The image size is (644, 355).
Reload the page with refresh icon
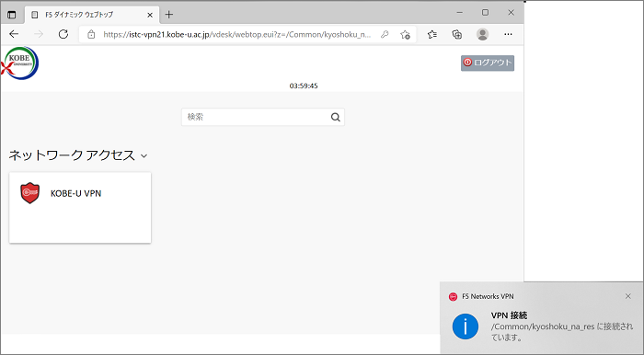click(x=63, y=34)
